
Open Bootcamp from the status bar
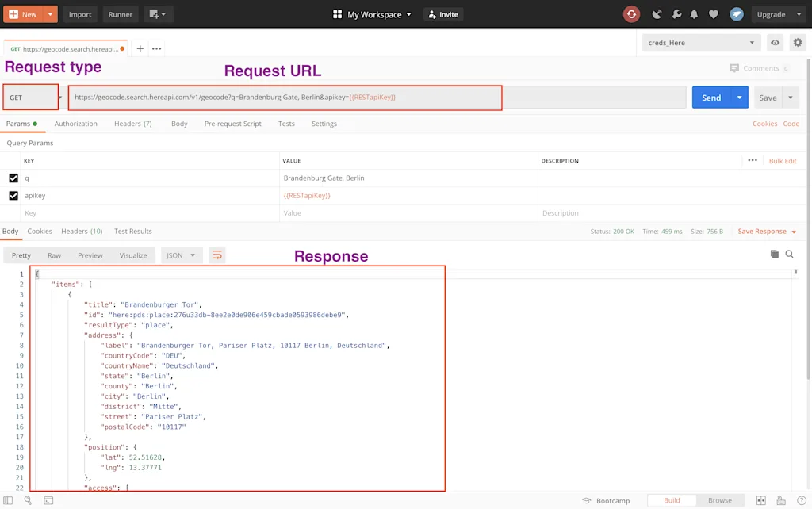click(x=606, y=501)
